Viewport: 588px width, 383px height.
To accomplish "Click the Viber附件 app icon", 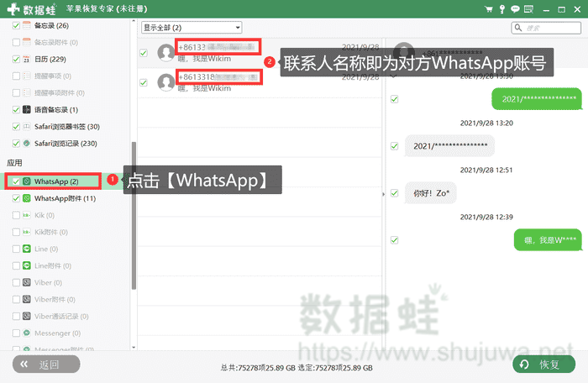I will click(x=27, y=299).
